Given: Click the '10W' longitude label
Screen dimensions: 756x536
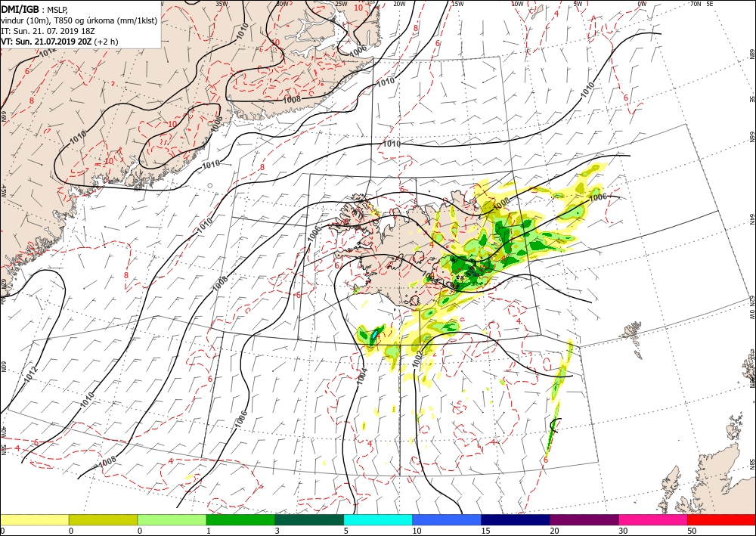Looking at the screenshot, I should pos(517,4).
